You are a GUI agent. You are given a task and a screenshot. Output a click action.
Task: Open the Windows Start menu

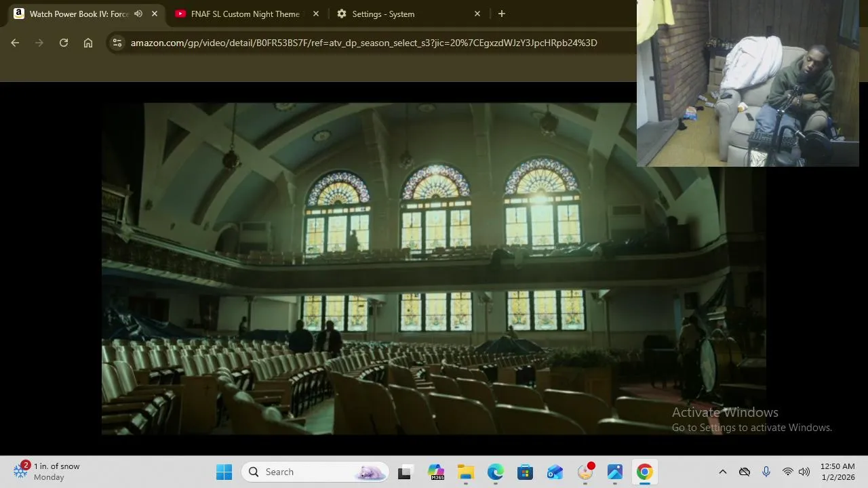pyautogui.click(x=224, y=472)
